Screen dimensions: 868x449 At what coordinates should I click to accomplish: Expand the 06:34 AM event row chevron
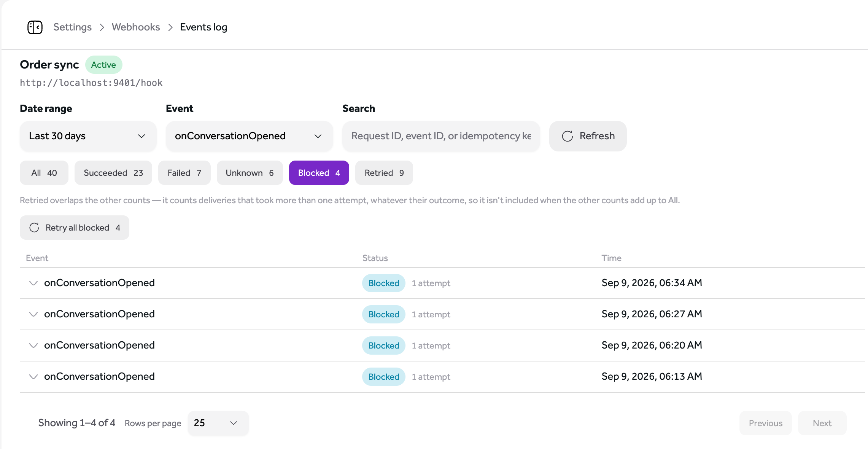coord(33,283)
